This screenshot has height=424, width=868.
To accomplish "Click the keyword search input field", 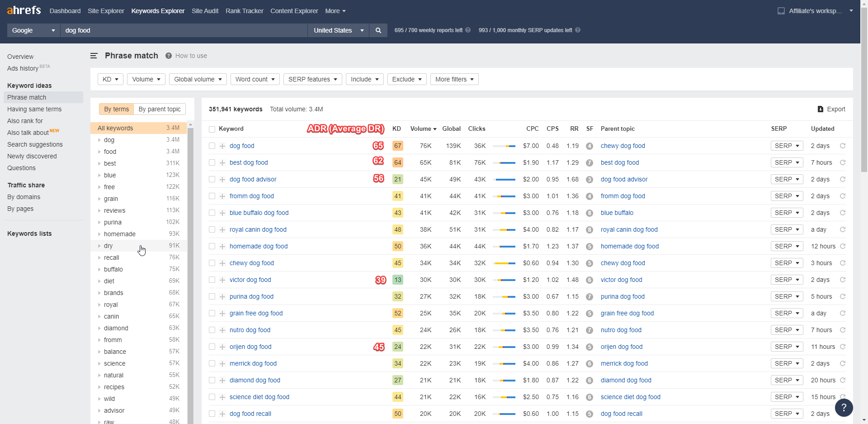I will (x=184, y=30).
